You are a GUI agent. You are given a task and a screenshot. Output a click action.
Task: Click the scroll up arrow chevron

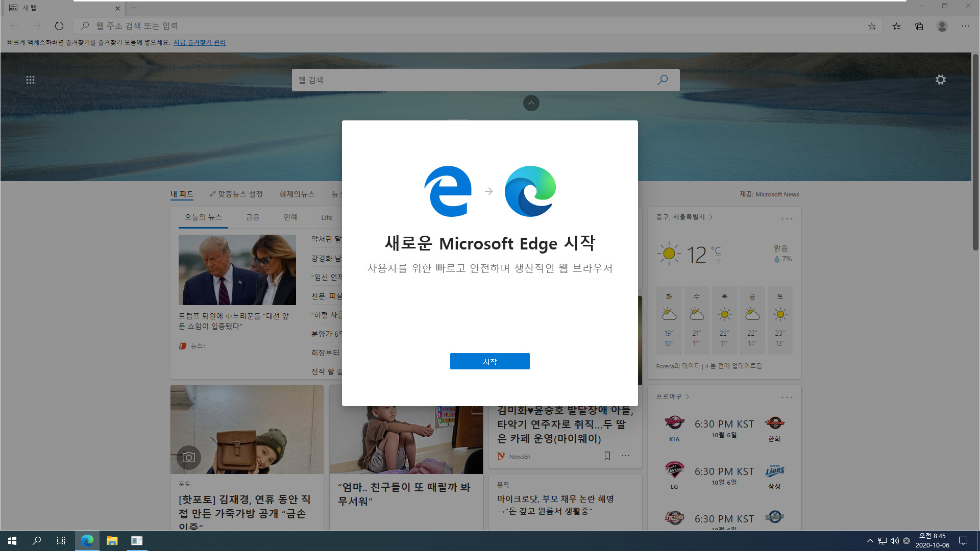(x=530, y=103)
